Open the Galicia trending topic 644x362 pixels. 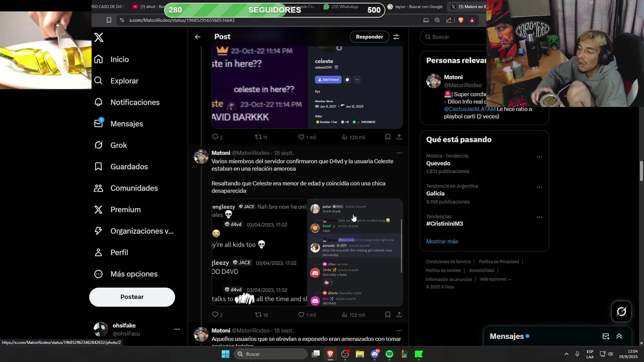(x=435, y=194)
